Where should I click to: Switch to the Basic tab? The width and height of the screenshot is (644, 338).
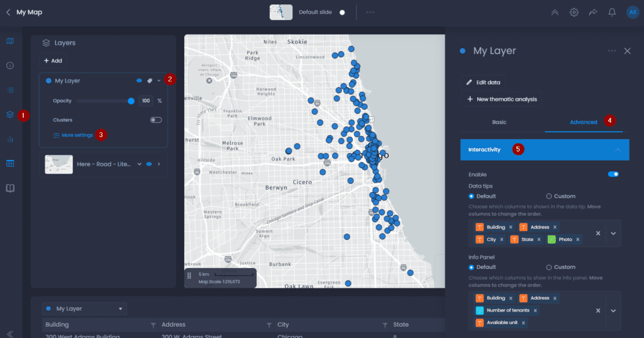[x=499, y=122]
